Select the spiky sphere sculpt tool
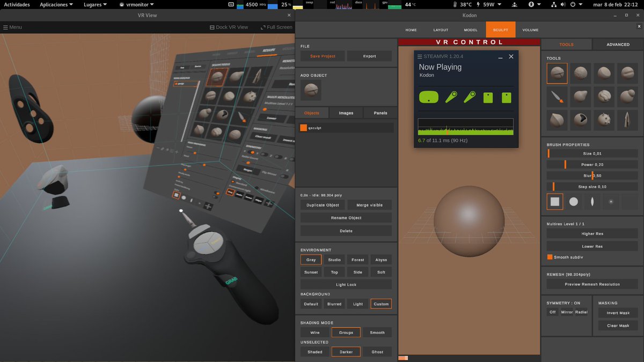The image size is (644, 362). (x=604, y=120)
